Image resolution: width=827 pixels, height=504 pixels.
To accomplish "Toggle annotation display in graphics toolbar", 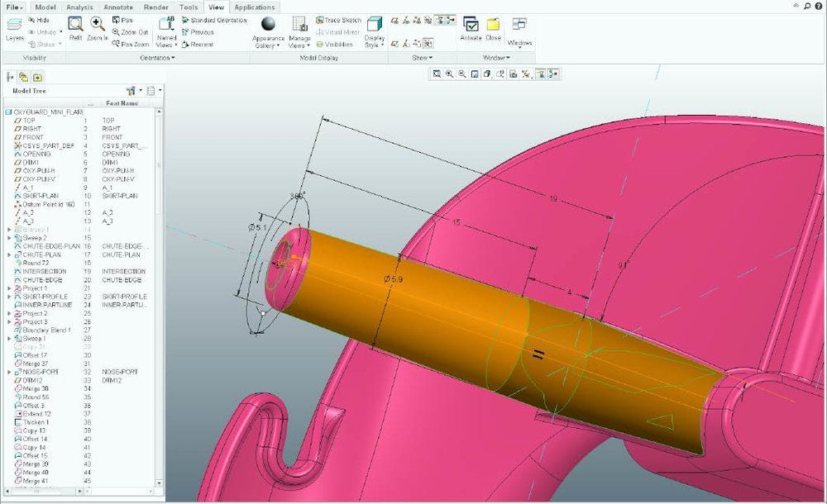I will (539, 74).
